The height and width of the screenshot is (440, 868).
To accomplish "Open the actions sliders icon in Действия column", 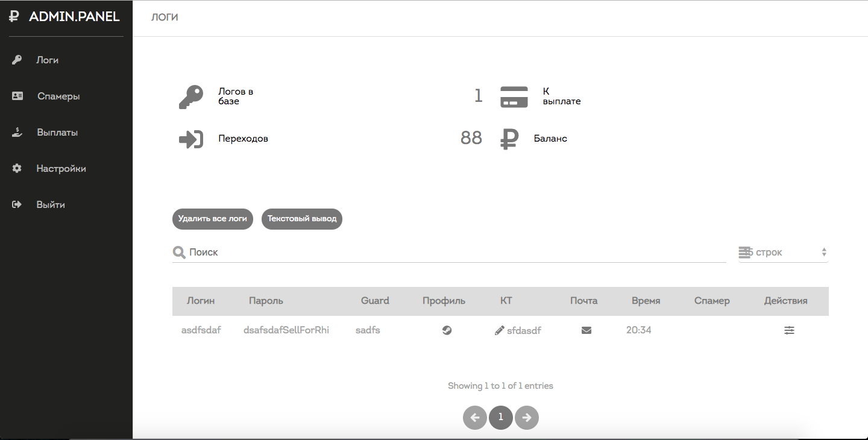I will tap(789, 330).
